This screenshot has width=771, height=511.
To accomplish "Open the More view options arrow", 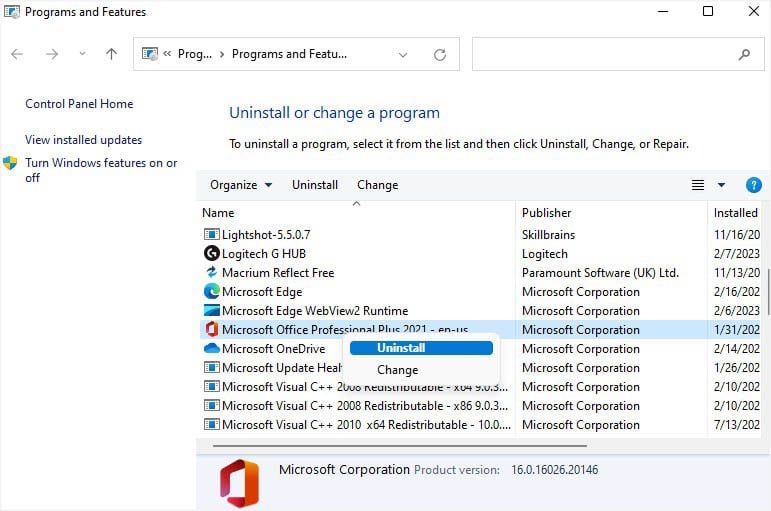I will click(x=721, y=185).
